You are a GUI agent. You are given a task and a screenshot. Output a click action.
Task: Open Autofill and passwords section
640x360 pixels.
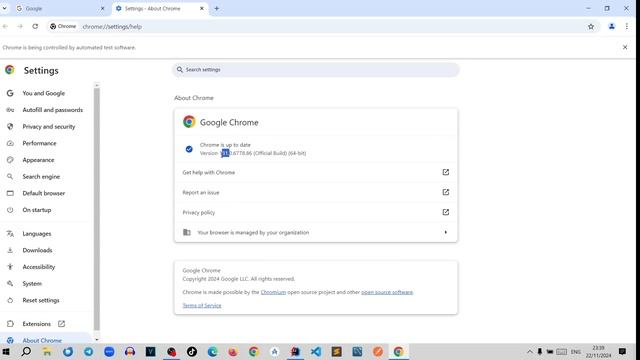tap(53, 110)
